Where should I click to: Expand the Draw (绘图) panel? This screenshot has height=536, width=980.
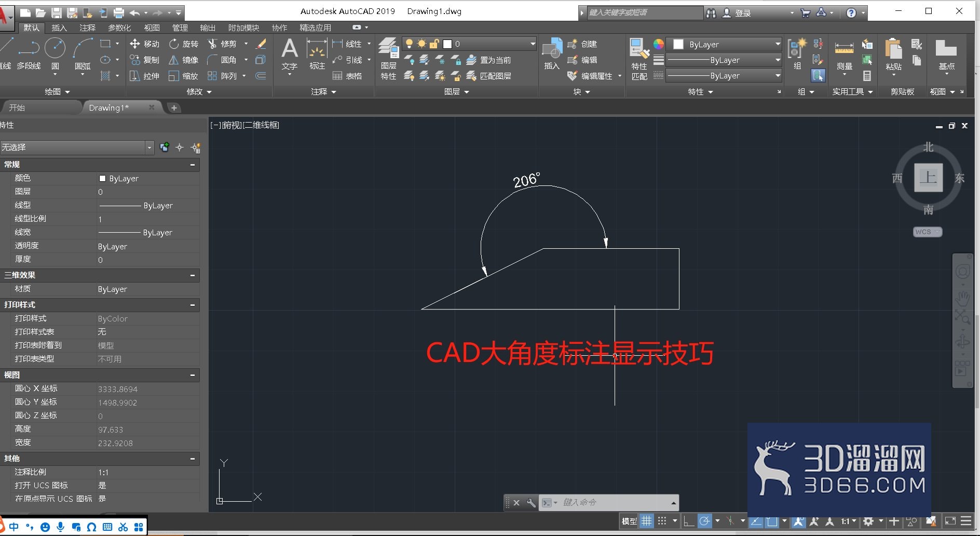57,92
